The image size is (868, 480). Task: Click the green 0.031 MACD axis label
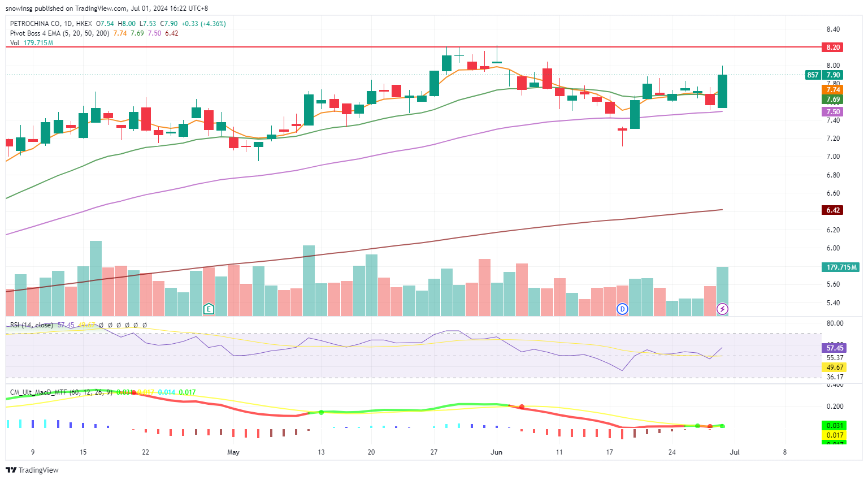click(x=834, y=425)
